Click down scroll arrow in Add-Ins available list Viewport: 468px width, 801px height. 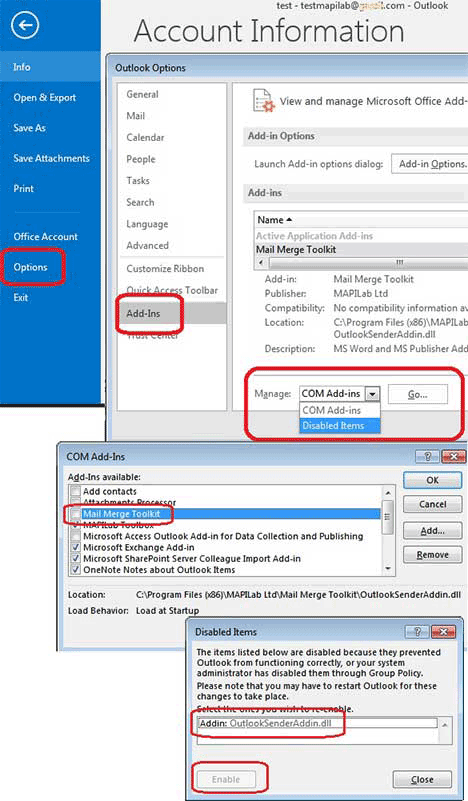(x=388, y=569)
